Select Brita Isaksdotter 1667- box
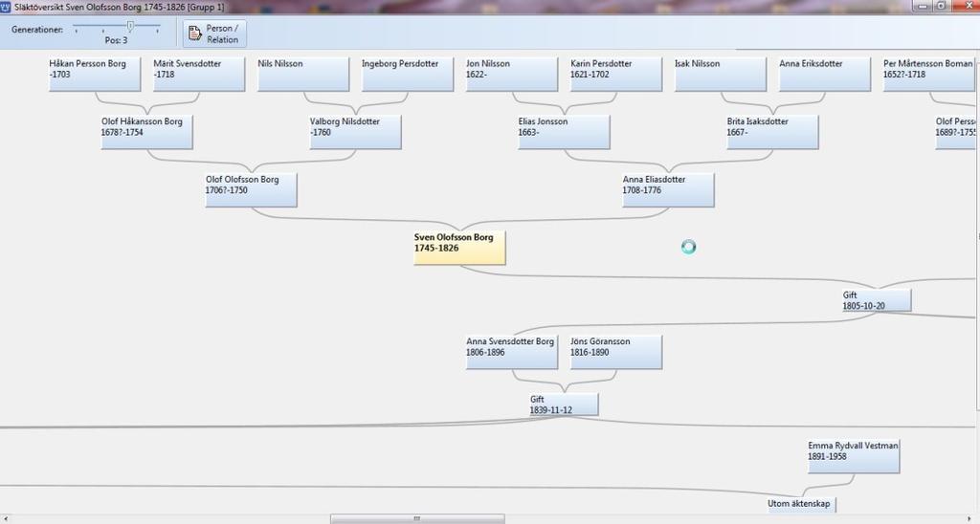Screen dimensions: 980x524 click(x=772, y=132)
